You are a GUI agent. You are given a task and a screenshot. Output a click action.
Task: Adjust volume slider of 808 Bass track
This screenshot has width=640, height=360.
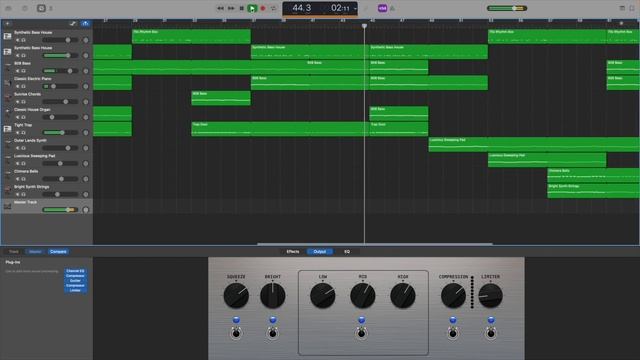60,71
